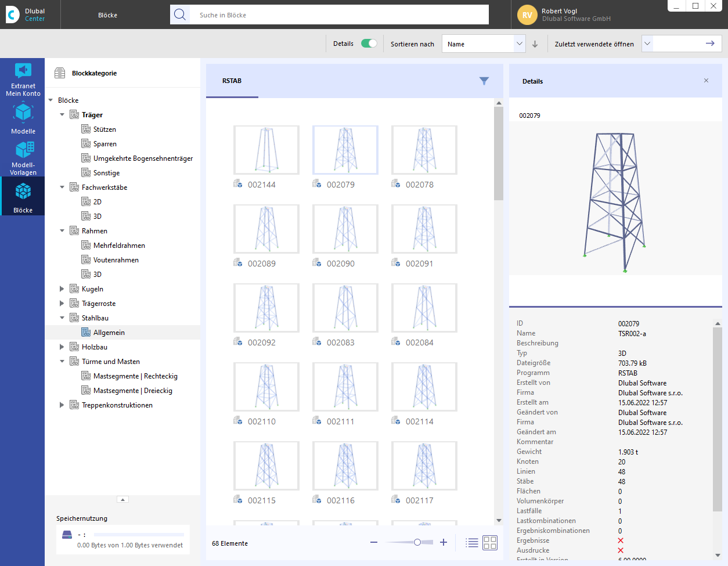Select block thumbnail 002111
The height and width of the screenshot is (566, 728).
click(345, 387)
